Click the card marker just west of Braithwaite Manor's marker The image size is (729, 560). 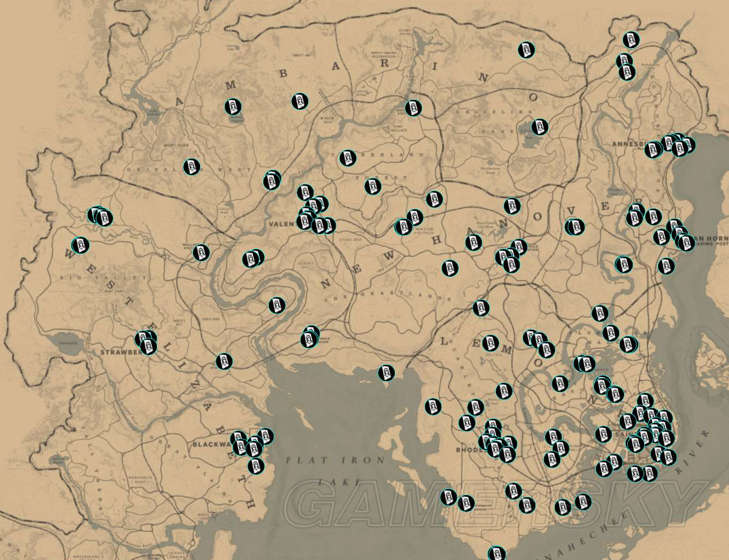448,497
